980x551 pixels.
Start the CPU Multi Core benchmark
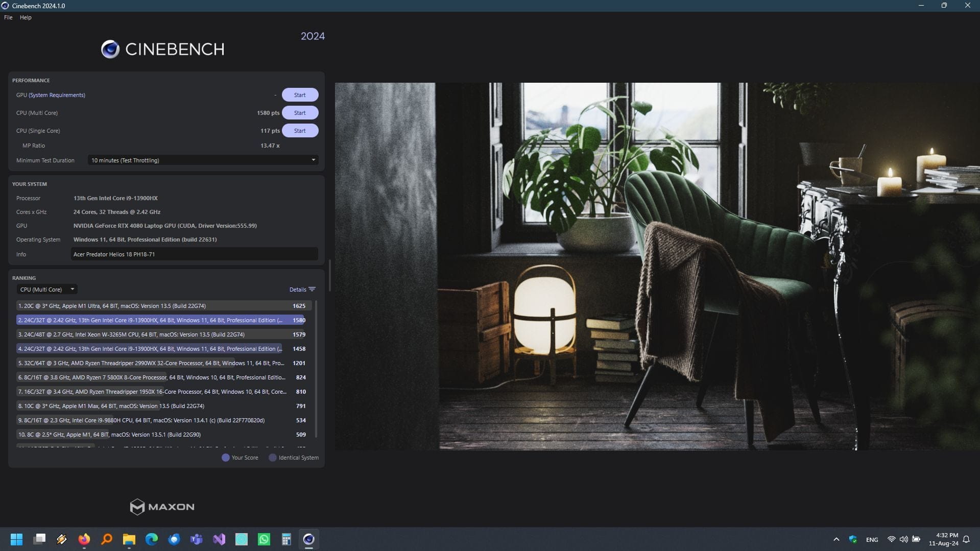click(300, 113)
